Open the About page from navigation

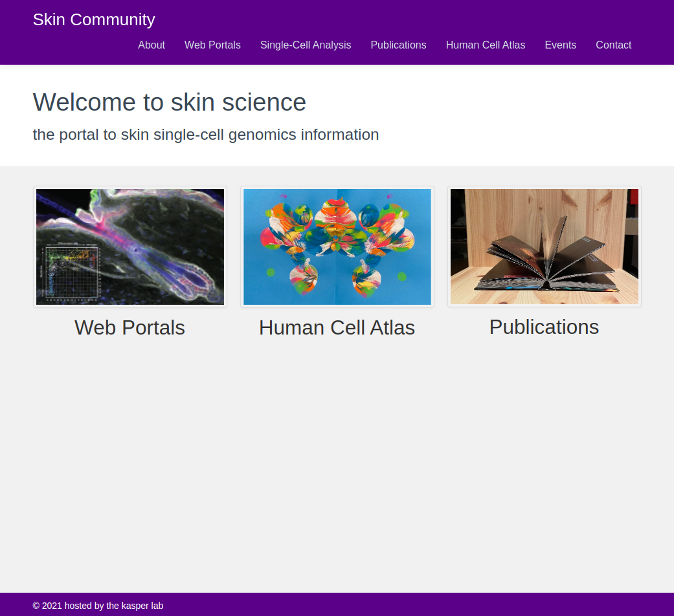pos(152,45)
